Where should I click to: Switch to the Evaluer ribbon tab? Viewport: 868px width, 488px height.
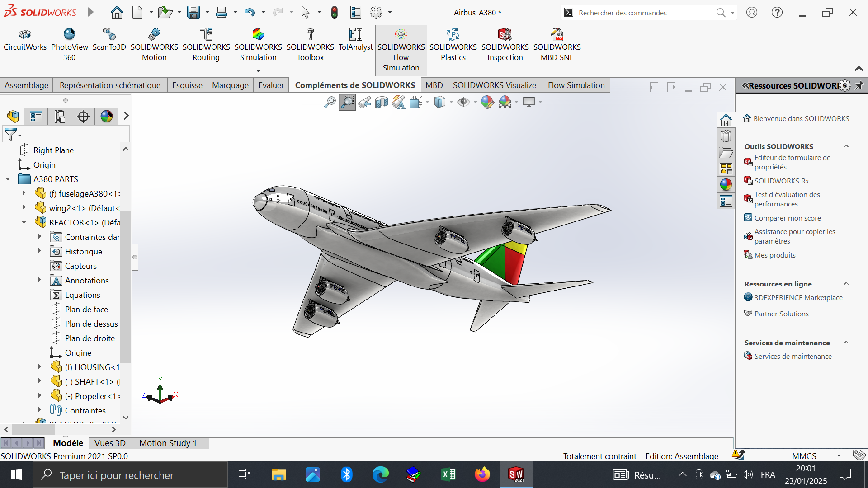(271, 85)
